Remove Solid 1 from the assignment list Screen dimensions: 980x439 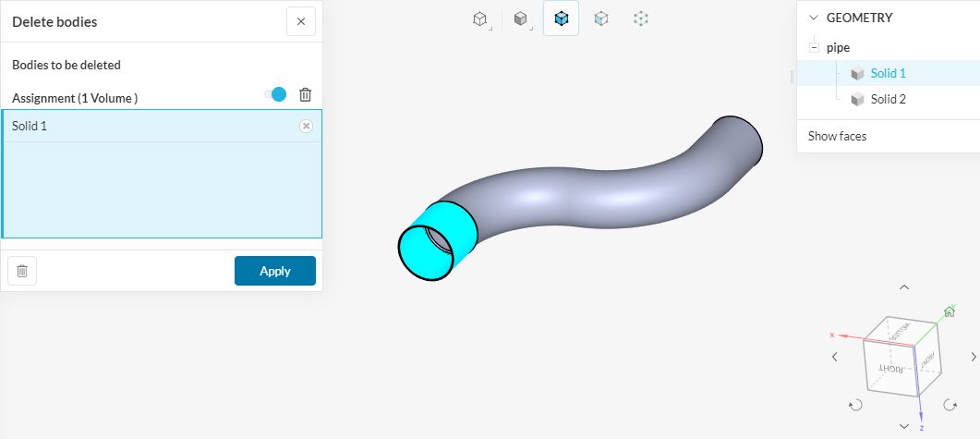click(x=306, y=127)
